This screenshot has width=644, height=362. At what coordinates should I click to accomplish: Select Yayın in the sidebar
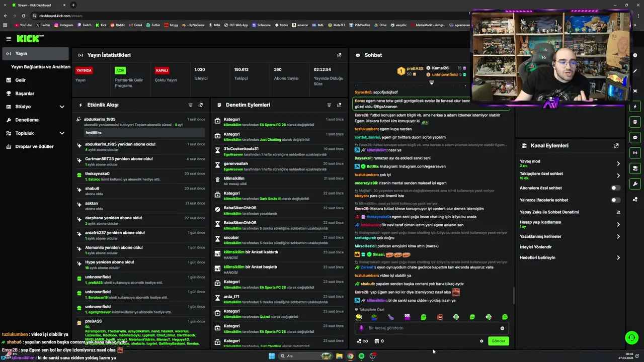pos(35,53)
